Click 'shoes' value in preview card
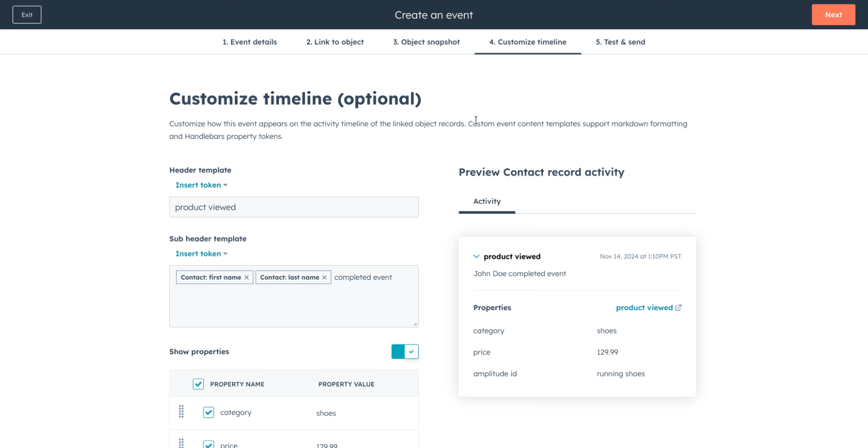 (x=607, y=331)
